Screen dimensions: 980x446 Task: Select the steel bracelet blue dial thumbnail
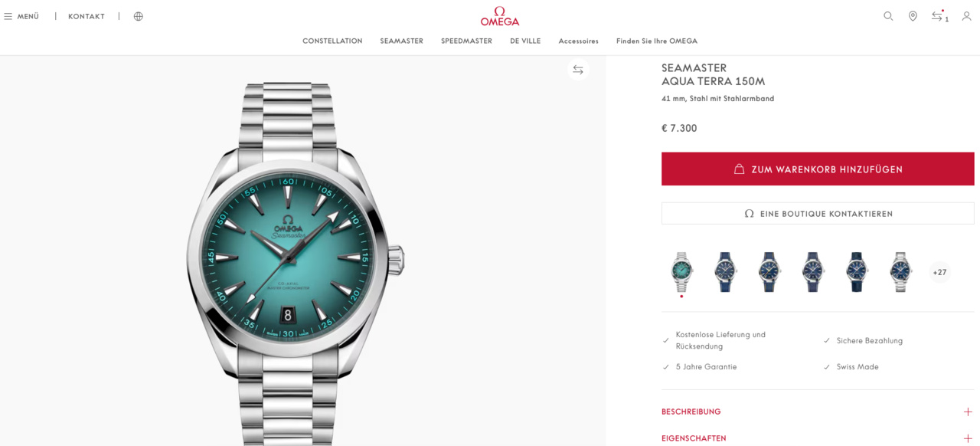[x=901, y=272]
